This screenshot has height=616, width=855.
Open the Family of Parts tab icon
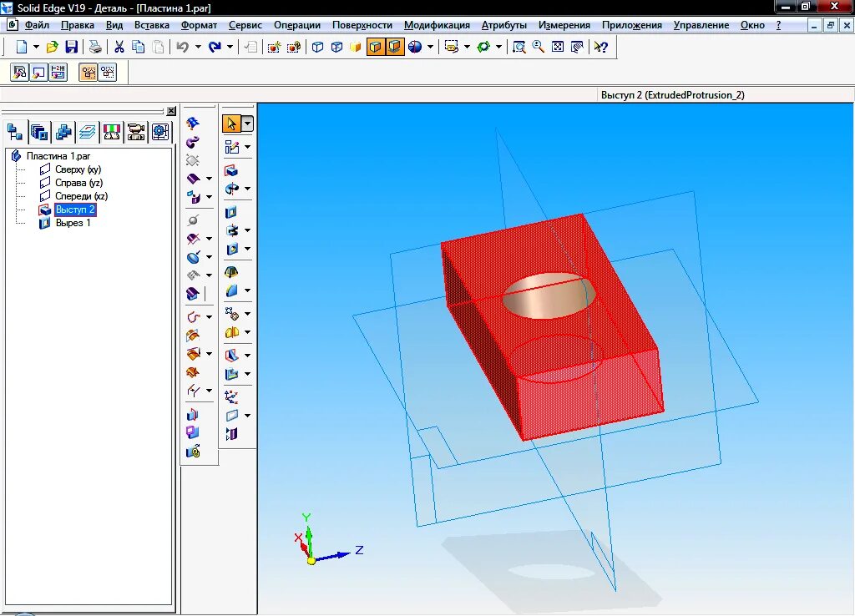[63, 132]
